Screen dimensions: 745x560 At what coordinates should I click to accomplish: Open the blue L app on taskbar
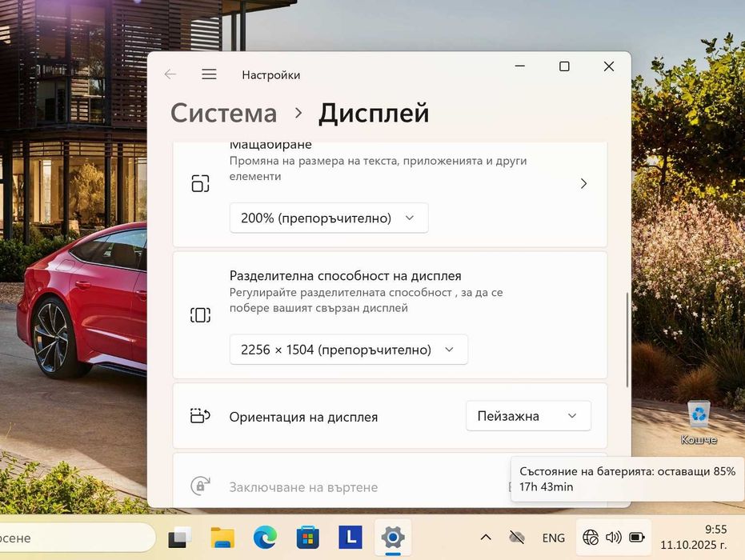(x=350, y=538)
